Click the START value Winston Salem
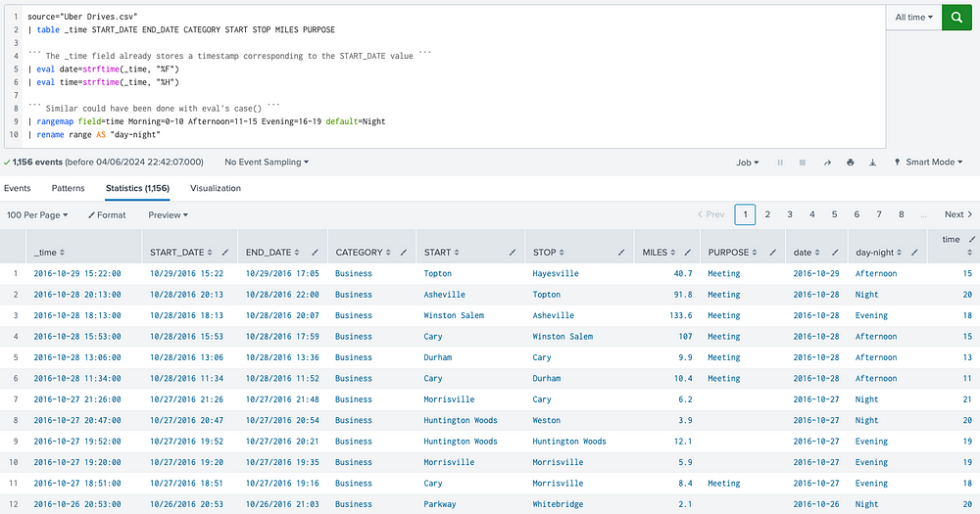The image size is (980, 514). tap(454, 315)
